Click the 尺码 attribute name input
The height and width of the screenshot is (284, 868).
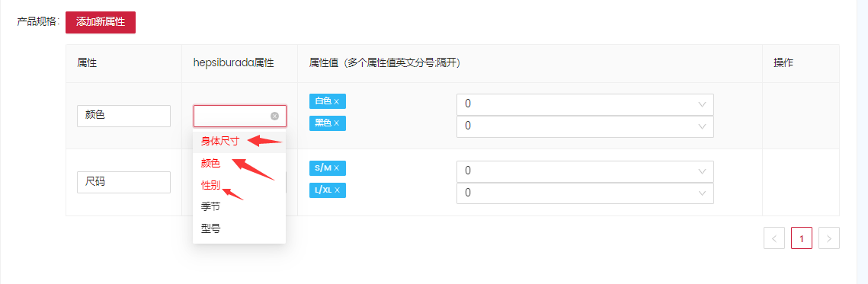123,182
